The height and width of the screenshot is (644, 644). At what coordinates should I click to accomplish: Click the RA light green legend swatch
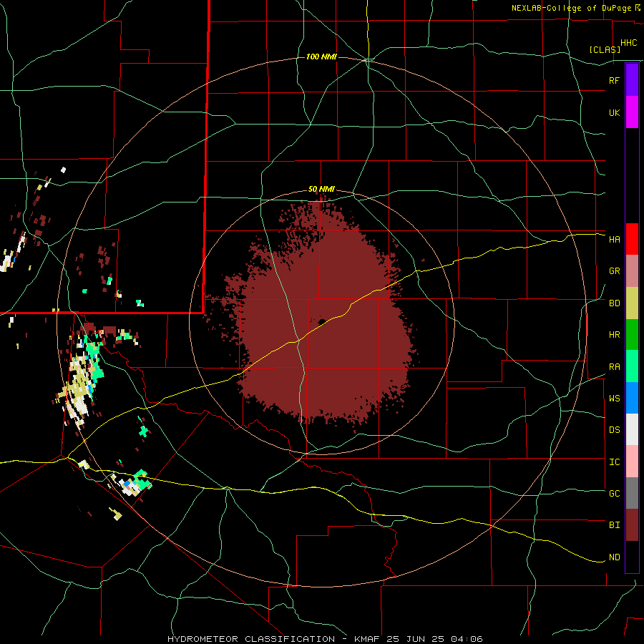click(632, 366)
